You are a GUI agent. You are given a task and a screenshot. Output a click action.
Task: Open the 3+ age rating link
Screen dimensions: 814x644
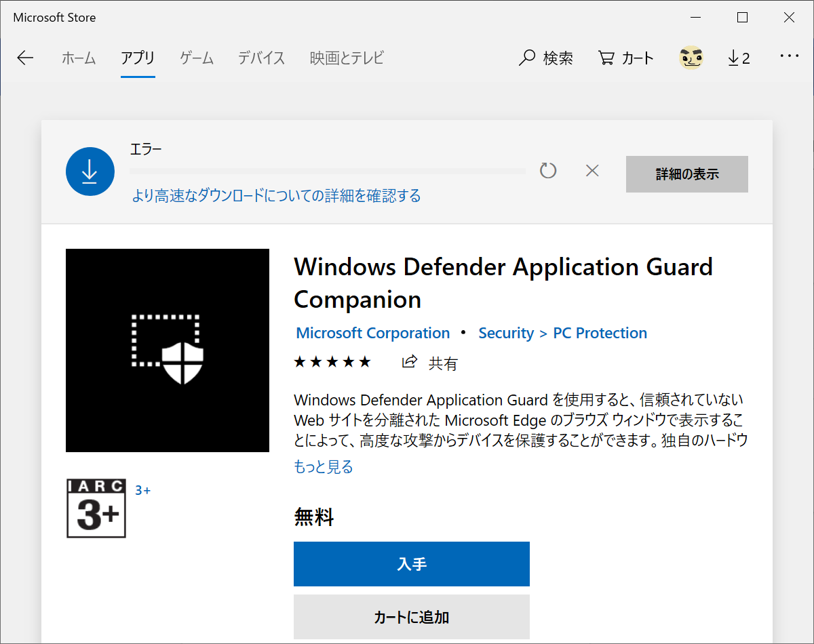pos(142,490)
